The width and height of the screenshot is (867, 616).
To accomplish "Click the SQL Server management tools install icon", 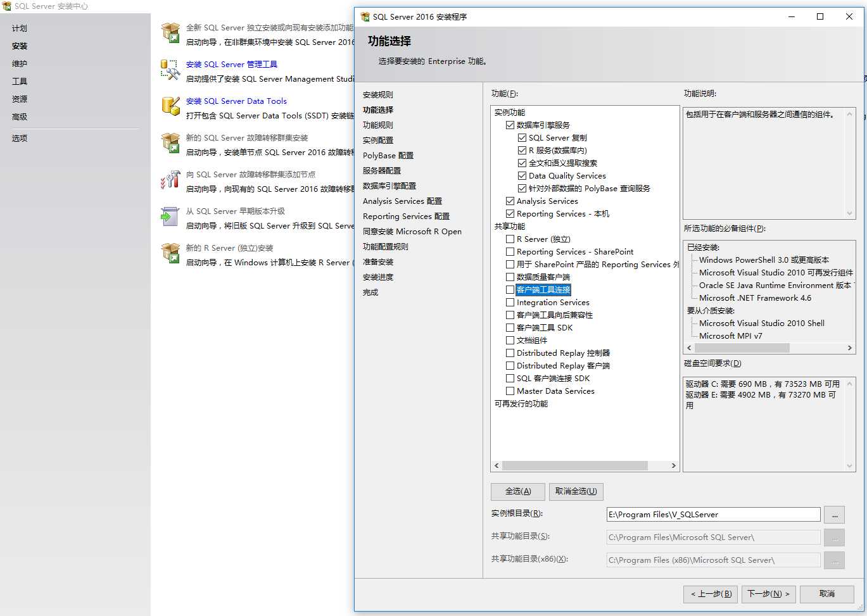I will pyautogui.click(x=170, y=70).
